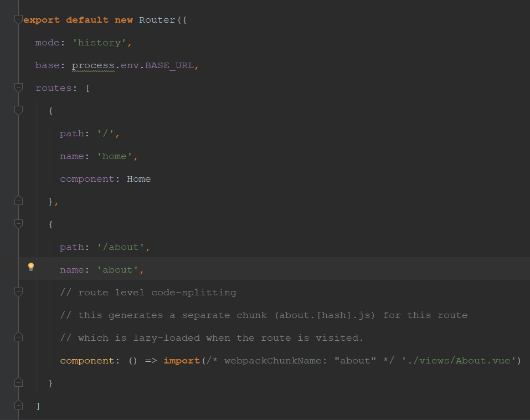Click the underlined process identifier

pyautogui.click(x=92, y=65)
